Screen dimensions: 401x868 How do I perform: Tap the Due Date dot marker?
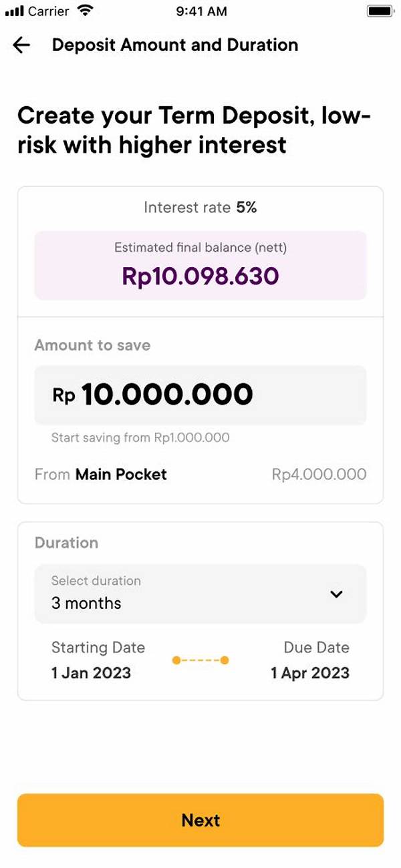(x=225, y=660)
